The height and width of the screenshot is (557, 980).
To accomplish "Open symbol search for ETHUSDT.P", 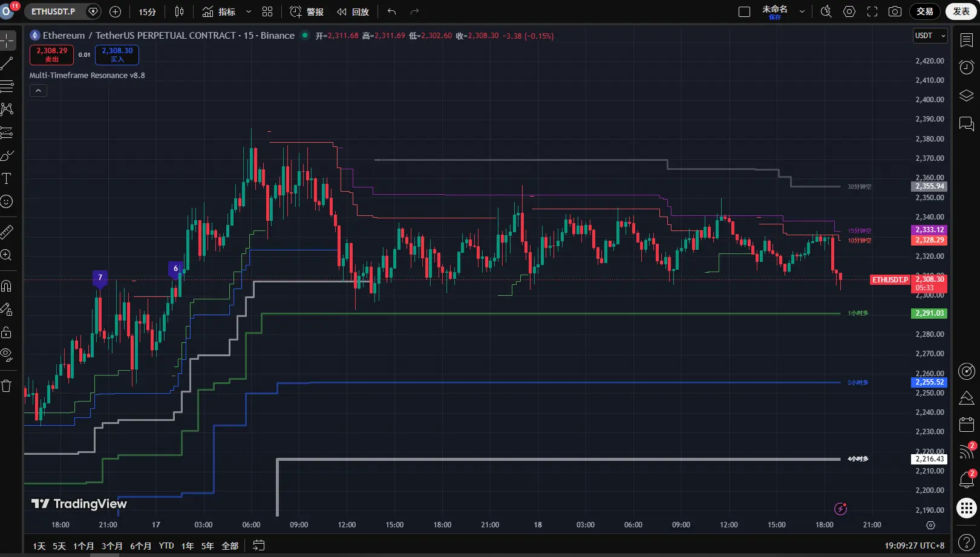I will pyautogui.click(x=53, y=11).
